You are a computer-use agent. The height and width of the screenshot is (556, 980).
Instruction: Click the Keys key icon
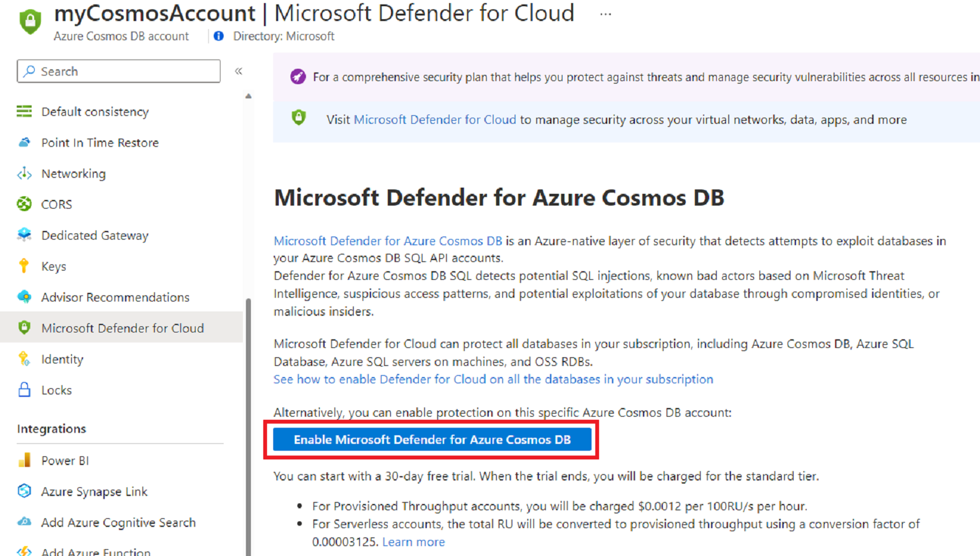(24, 266)
